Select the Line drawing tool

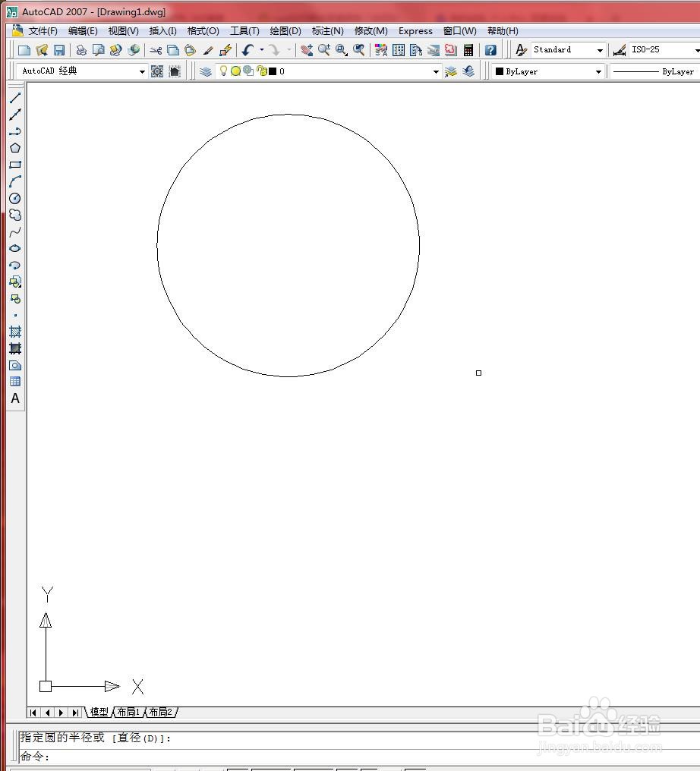point(15,97)
